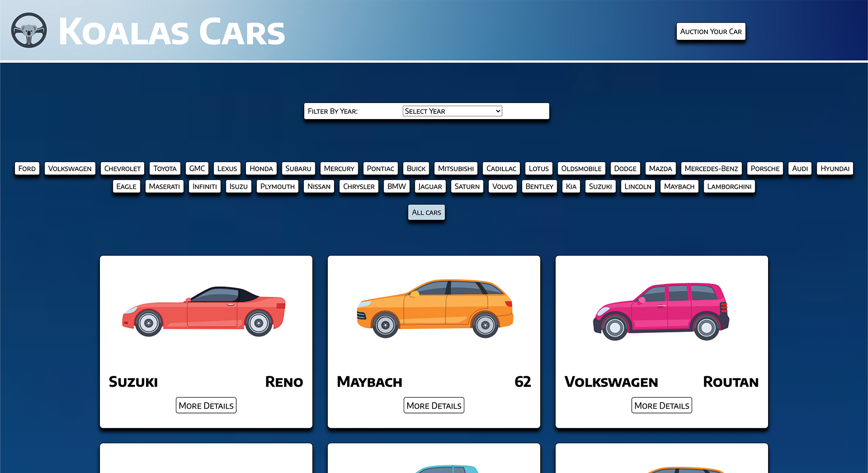Open More Details for Volkswagen Routan
This screenshot has height=473, width=868.
[662, 406]
